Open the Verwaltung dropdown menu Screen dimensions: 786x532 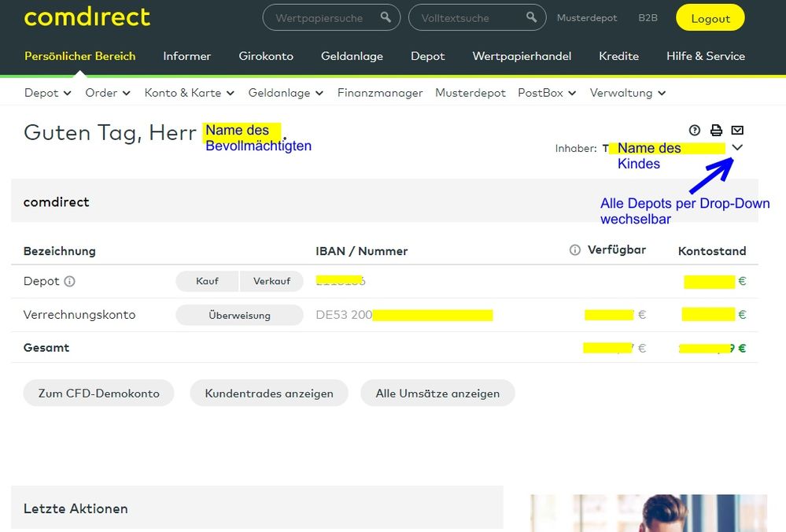(627, 93)
